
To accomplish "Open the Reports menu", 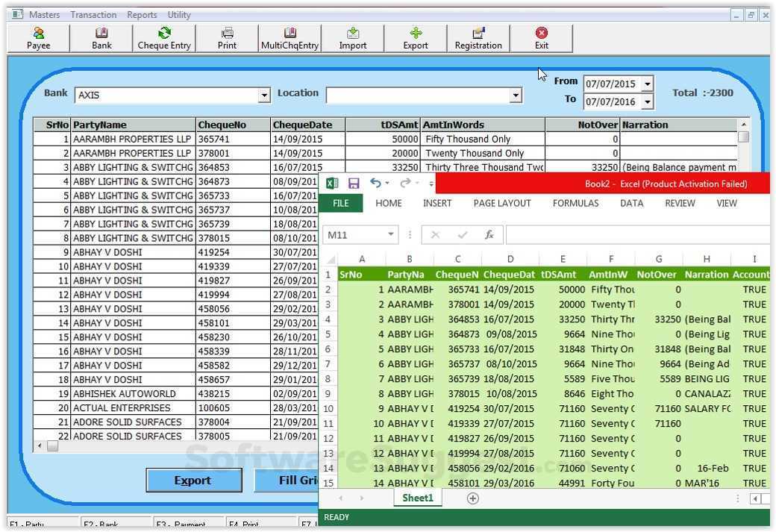I will [x=142, y=14].
